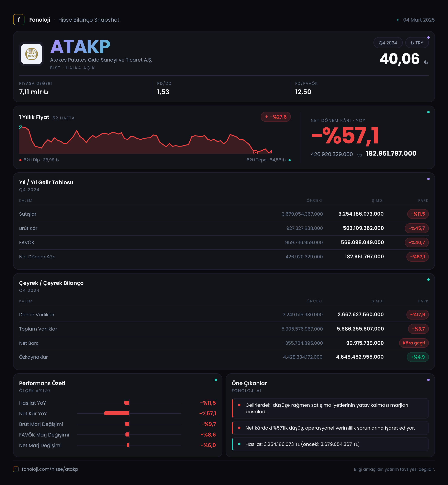This screenshot has height=485, width=448.
Task: Click the Özkaynaklar previous value 4.428.334.172.000
Action: click(x=303, y=357)
